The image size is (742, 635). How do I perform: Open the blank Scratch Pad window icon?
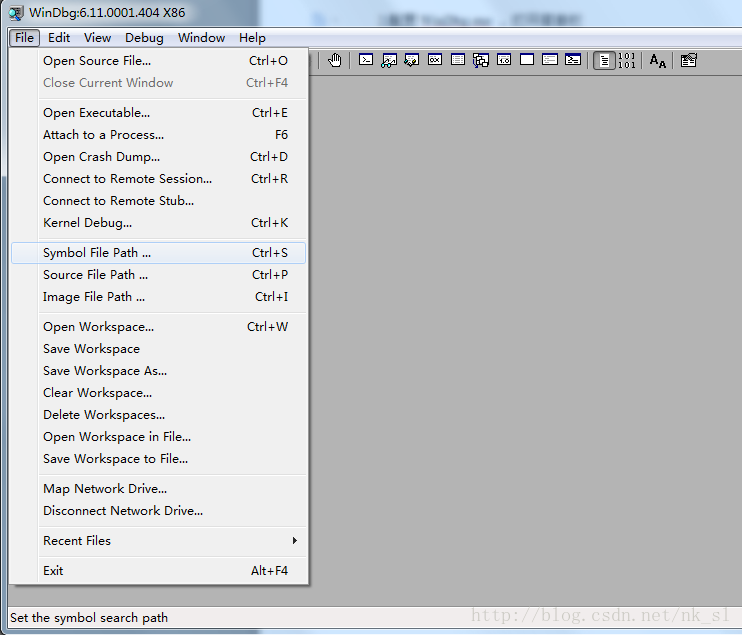(527, 60)
